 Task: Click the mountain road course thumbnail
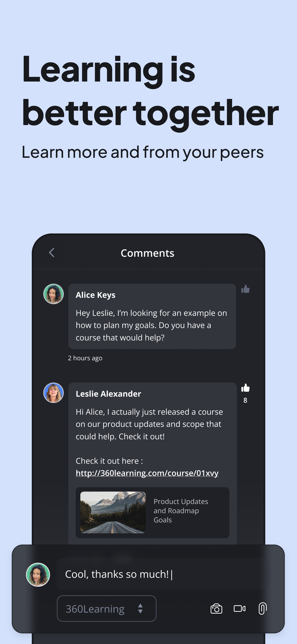pos(113,512)
